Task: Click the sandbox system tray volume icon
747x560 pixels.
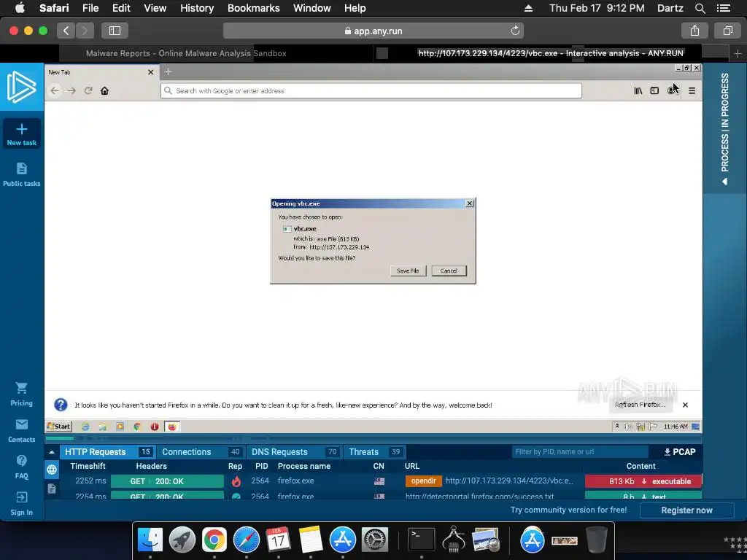Action: click(x=628, y=427)
